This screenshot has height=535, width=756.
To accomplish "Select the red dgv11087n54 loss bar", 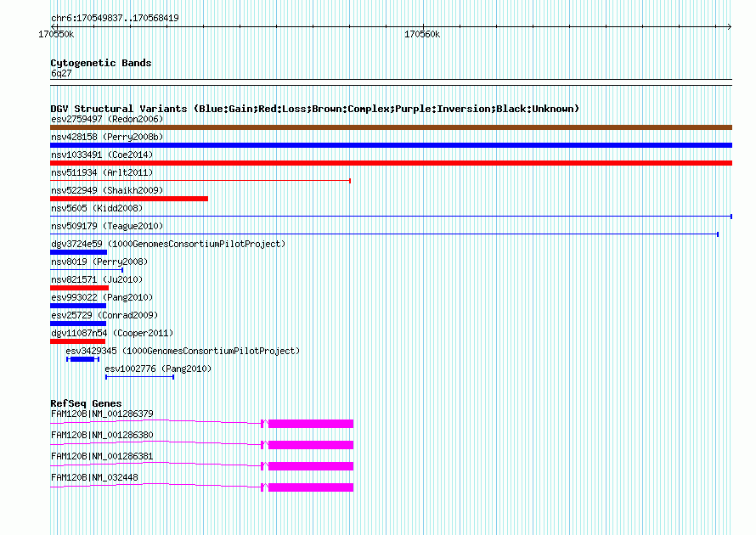I will pyautogui.click(x=77, y=341).
